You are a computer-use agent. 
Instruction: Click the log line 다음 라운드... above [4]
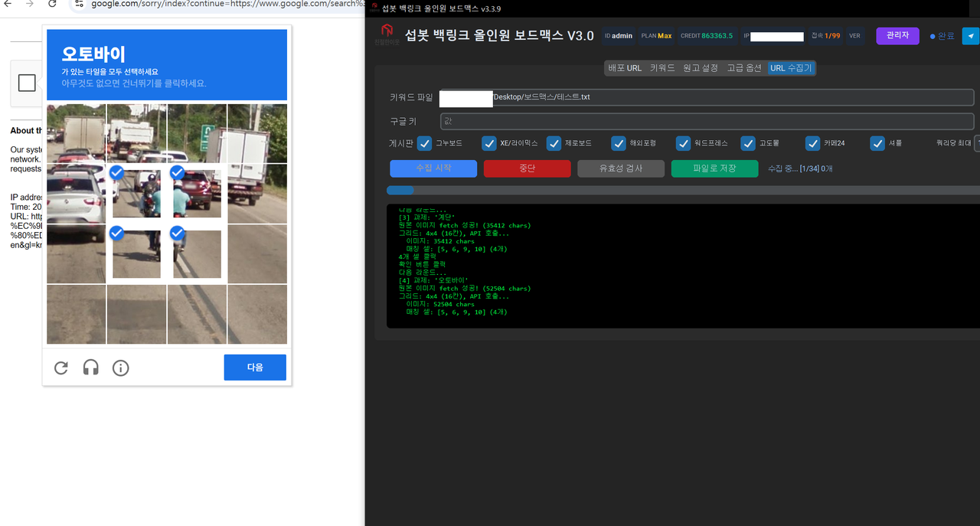pyautogui.click(x=422, y=273)
